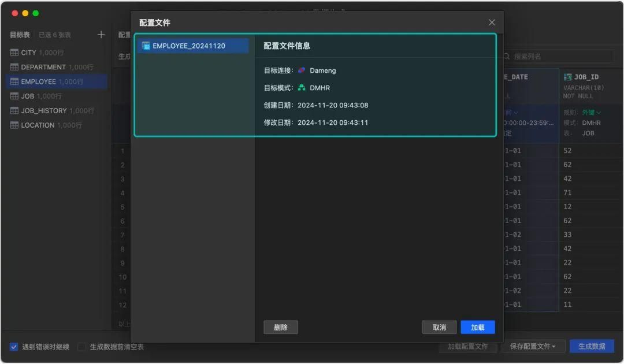The width and height of the screenshot is (624, 364).
Task: Click the macOS yellow minimize button
Action: pyautogui.click(x=25, y=13)
